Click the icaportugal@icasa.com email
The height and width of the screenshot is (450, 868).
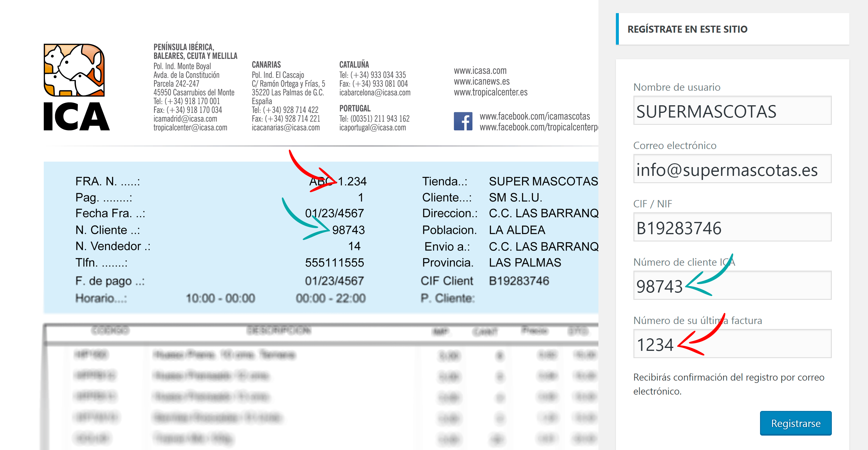pyautogui.click(x=372, y=128)
